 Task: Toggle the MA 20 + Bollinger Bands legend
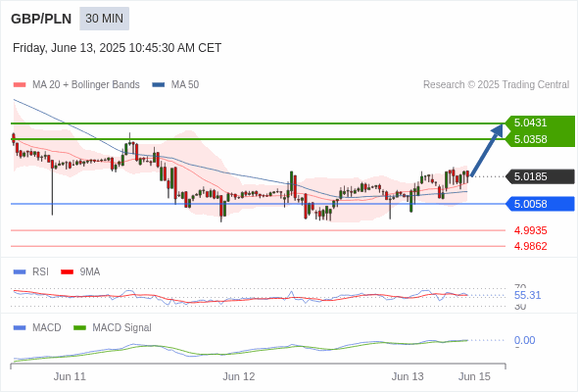click(x=76, y=85)
